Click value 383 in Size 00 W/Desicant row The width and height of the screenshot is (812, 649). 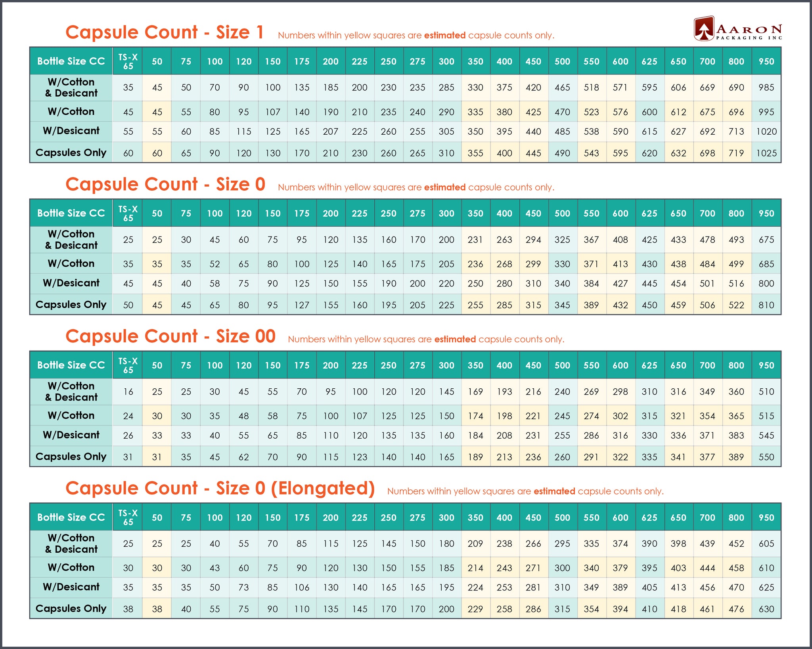pyautogui.click(x=736, y=435)
